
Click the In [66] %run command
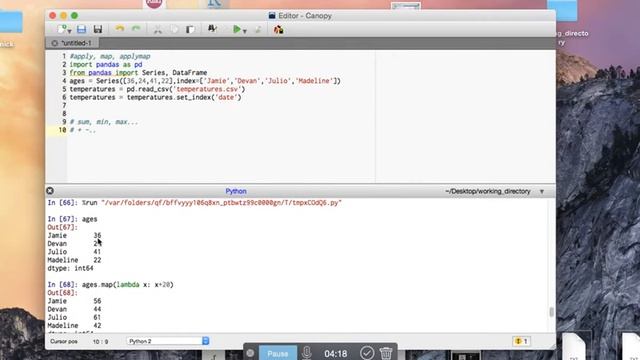pyautogui.click(x=194, y=202)
